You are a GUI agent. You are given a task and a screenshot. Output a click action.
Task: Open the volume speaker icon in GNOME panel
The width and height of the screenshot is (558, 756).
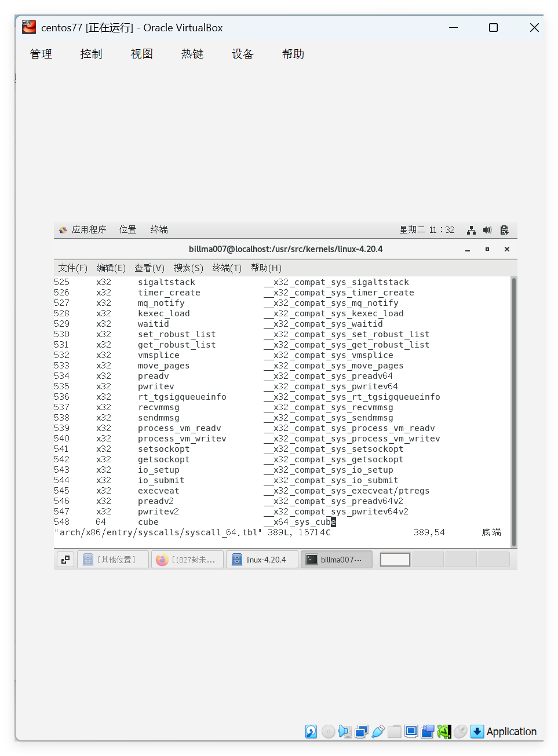click(487, 230)
